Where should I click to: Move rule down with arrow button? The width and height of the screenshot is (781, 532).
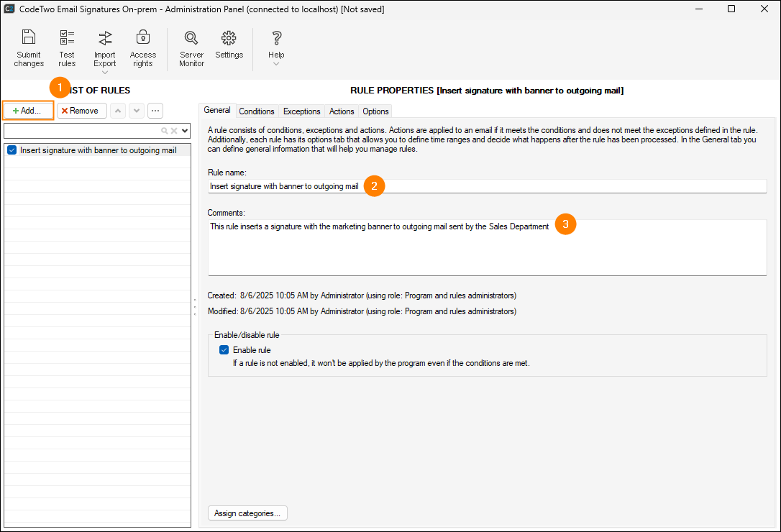pyautogui.click(x=136, y=111)
